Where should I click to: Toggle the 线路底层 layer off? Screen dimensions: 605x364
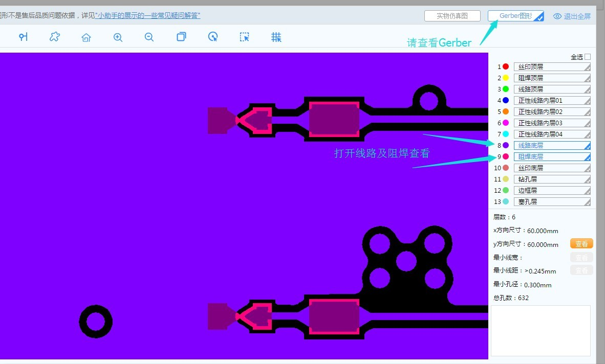552,146
